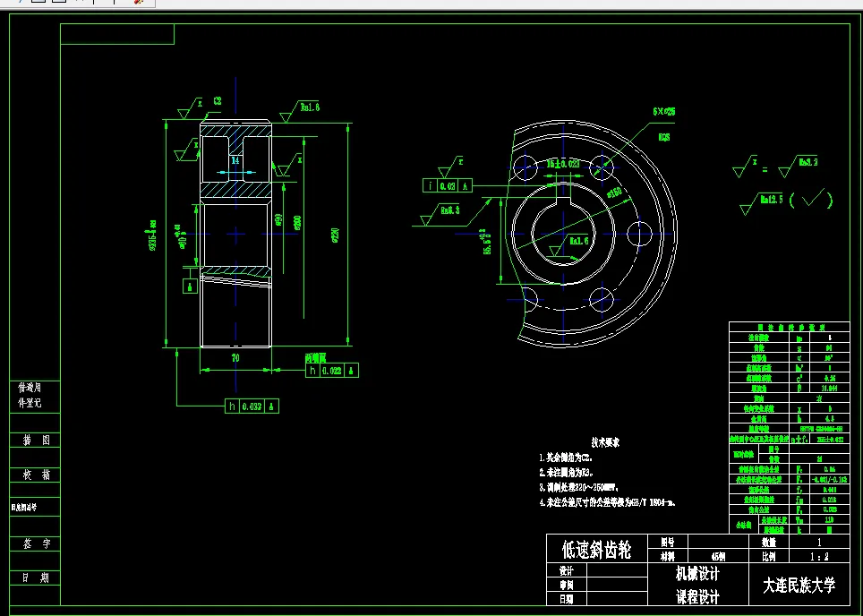The height and width of the screenshot is (616, 863).
Task: Click the 比例 label cell
Action: click(769, 557)
